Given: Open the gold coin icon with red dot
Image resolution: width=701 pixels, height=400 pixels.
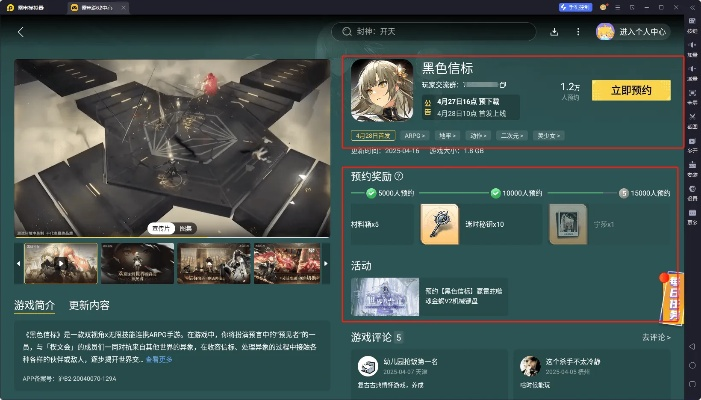Looking at the screenshot, I should 604,7.
